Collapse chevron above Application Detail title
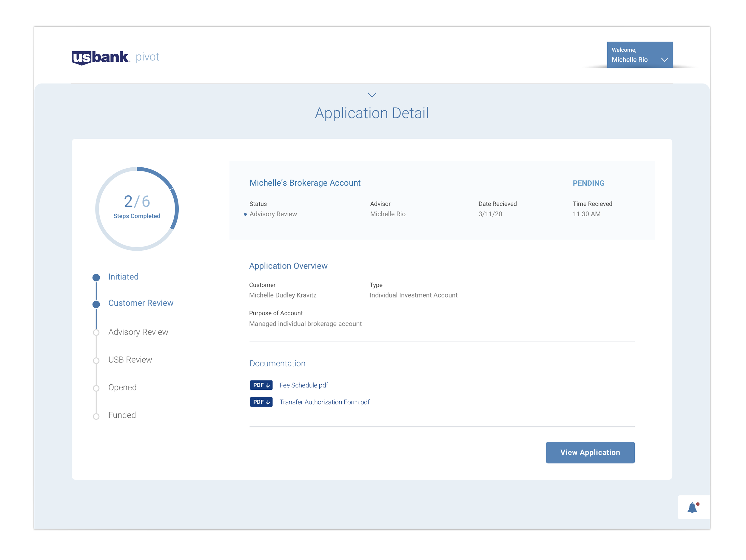 pos(372,95)
